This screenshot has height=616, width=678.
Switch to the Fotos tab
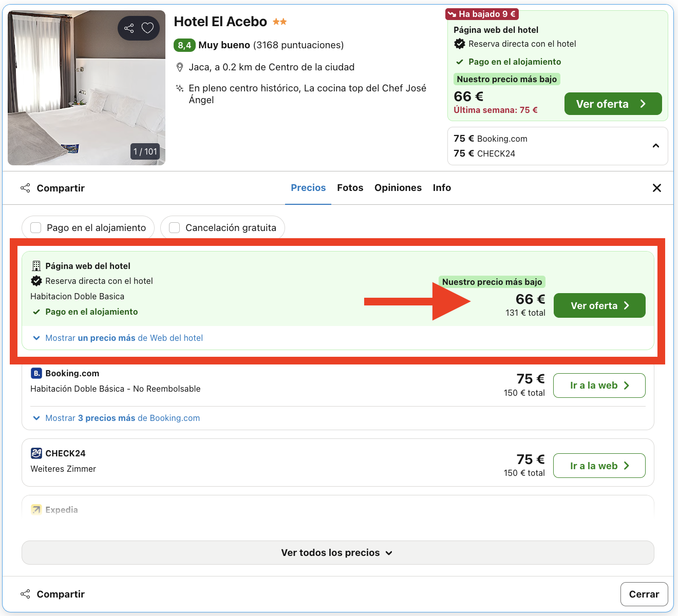pos(350,188)
